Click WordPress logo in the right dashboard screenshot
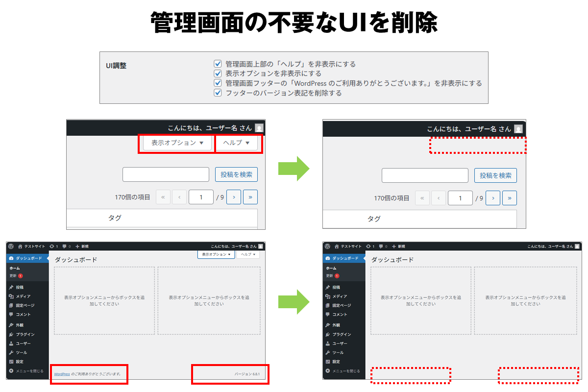Screen dimensions: 588x392 328,246
